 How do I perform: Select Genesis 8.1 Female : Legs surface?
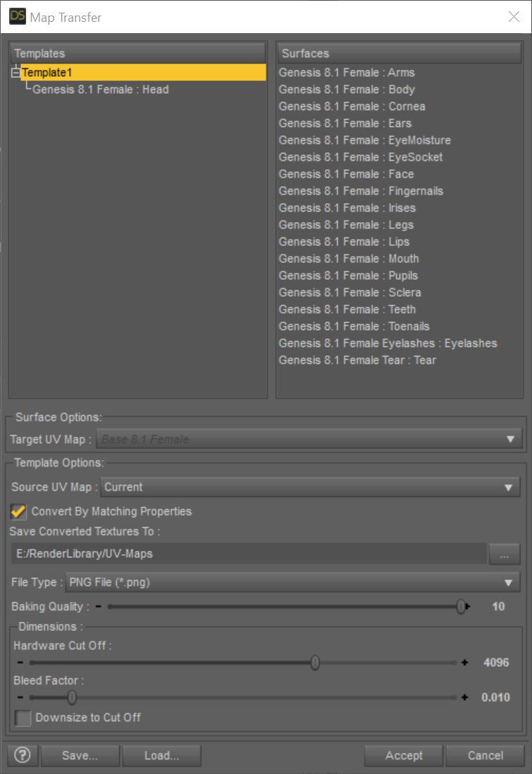point(346,225)
